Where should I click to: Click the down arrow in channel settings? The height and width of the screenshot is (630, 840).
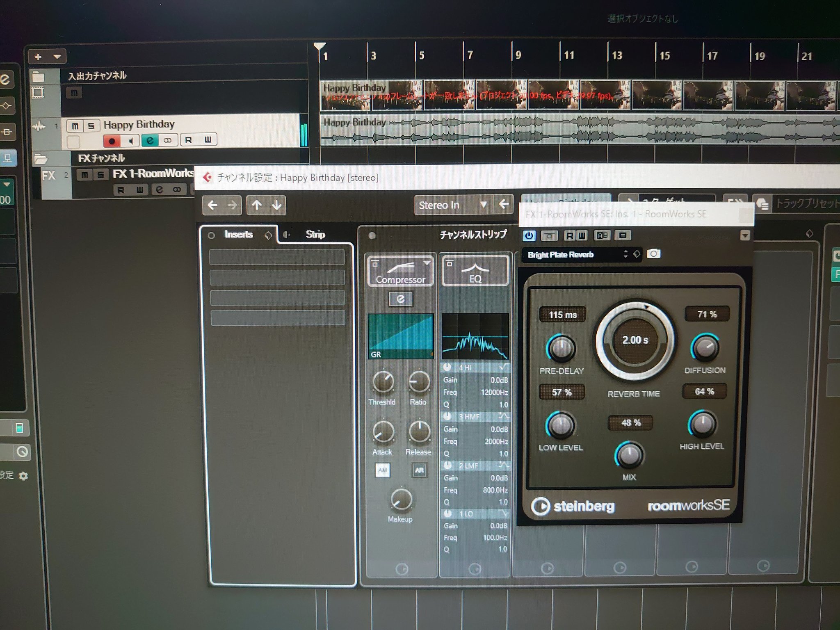277,205
